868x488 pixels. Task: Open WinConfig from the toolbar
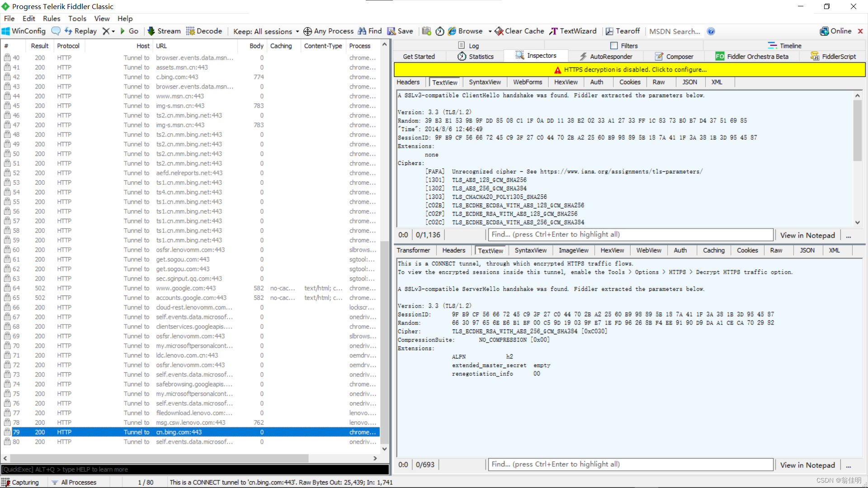coord(24,31)
